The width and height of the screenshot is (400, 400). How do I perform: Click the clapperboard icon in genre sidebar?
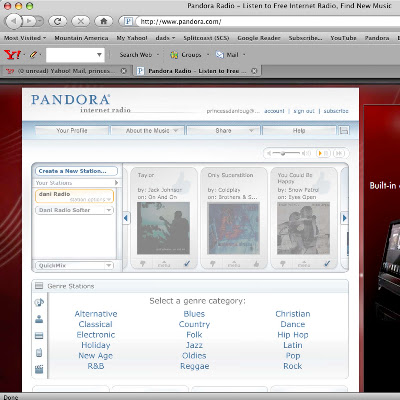(39, 369)
